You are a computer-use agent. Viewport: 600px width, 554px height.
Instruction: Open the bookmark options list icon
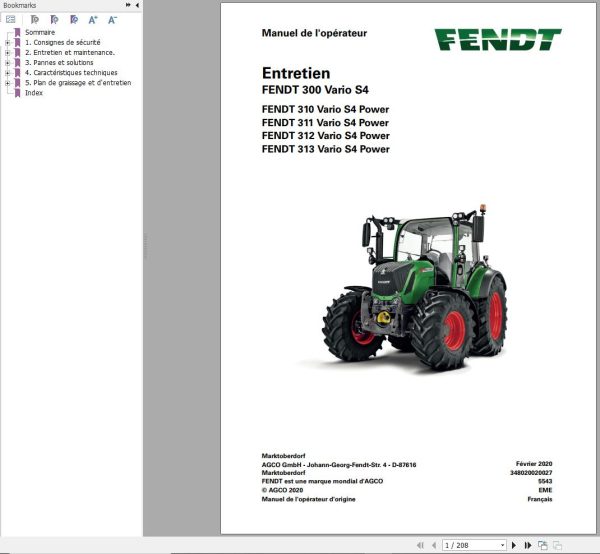click(11, 20)
